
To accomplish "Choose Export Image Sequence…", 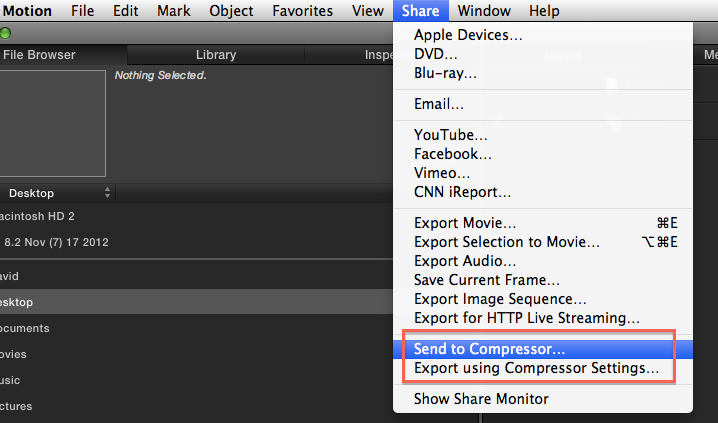I will pyautogui.click(x=543, y=299).
